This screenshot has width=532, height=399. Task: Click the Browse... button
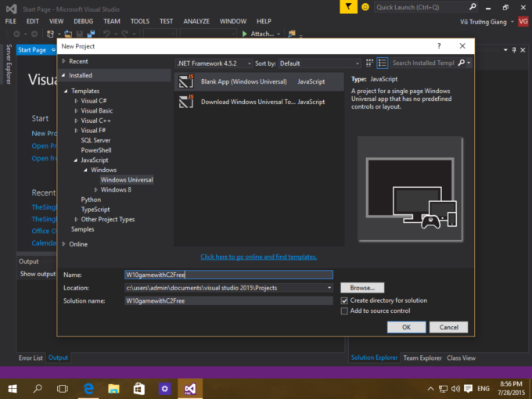click(x=362, y=288)
